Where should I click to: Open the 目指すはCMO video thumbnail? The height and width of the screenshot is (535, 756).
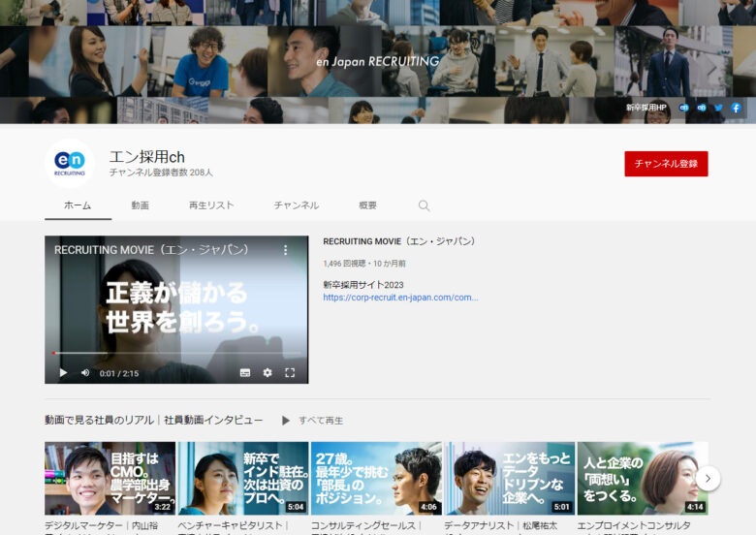(x=110, y=478)
